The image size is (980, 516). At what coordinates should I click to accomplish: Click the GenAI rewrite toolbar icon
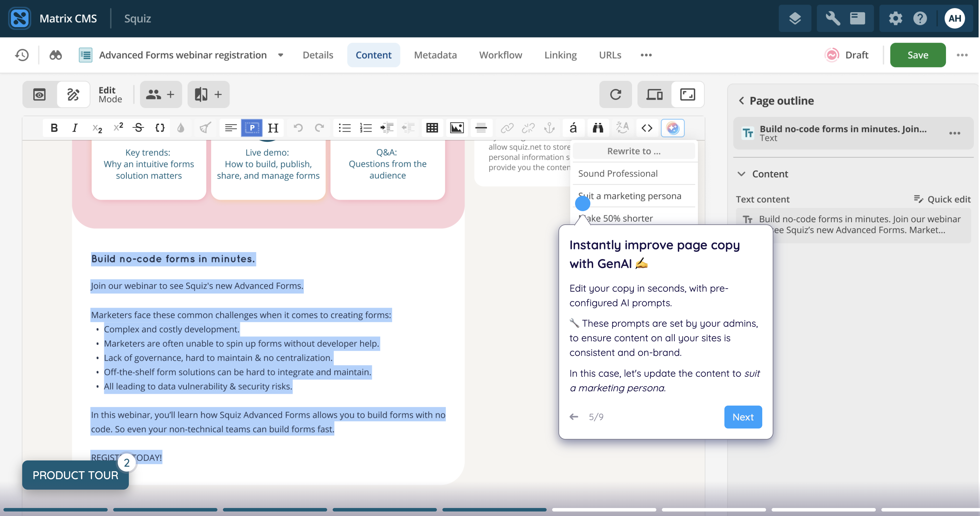pyautogui.click(x=672, y=128)
